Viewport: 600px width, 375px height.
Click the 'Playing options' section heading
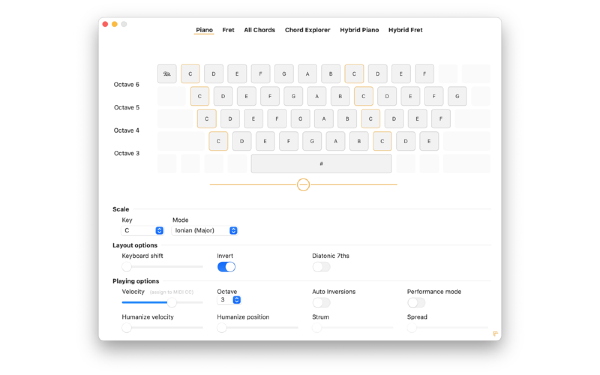(135, 281)
